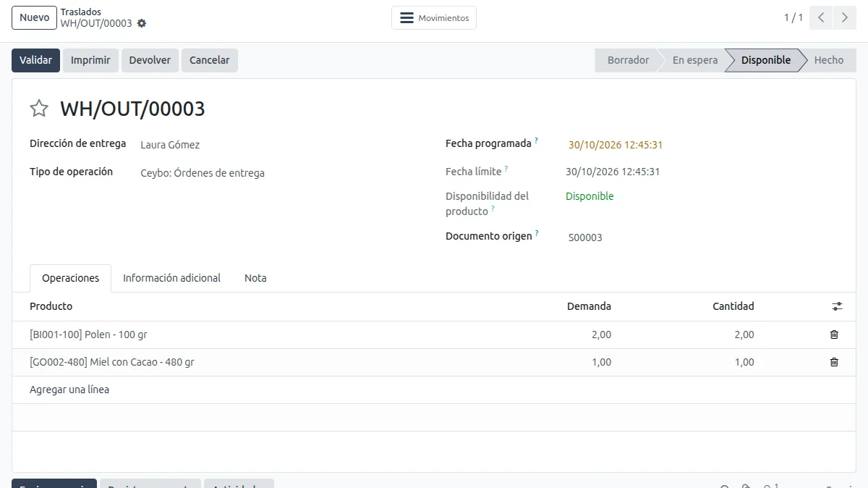Go to the next record arrow
Screen dimensions: 868x488
tap(844, 18)
